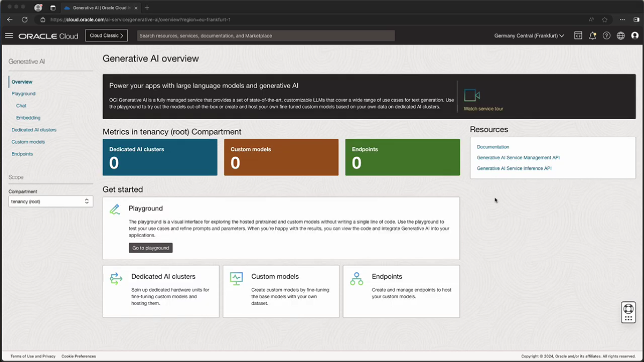Open the Germany Central (Frankfurt) region dropdown
This screenshot has width=644, height=362.
[529, 35]
